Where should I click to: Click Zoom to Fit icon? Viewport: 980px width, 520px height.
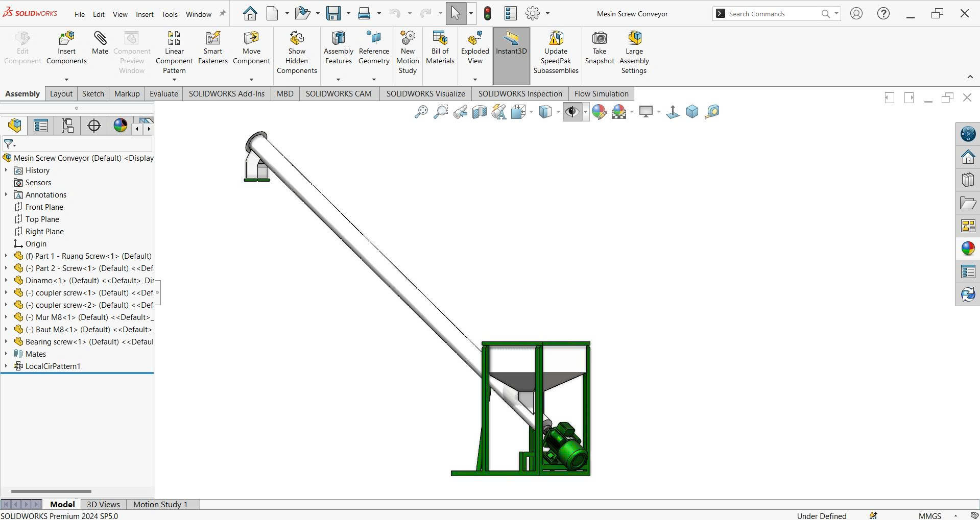(x=421, y=112)
